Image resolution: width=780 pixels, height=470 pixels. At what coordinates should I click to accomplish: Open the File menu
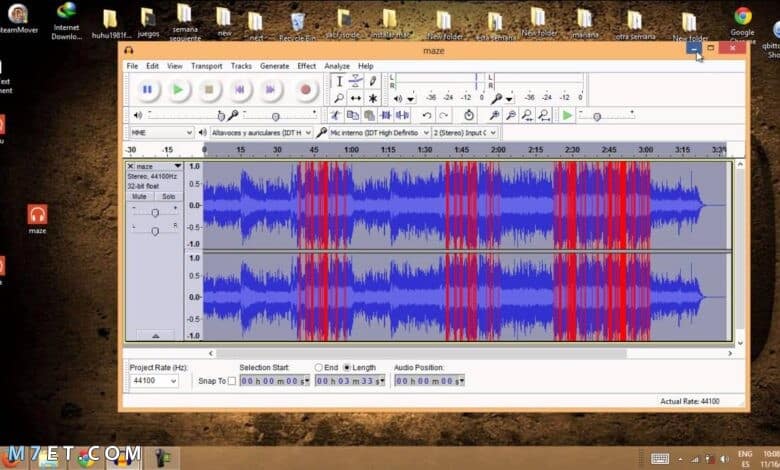click(132, 66)
